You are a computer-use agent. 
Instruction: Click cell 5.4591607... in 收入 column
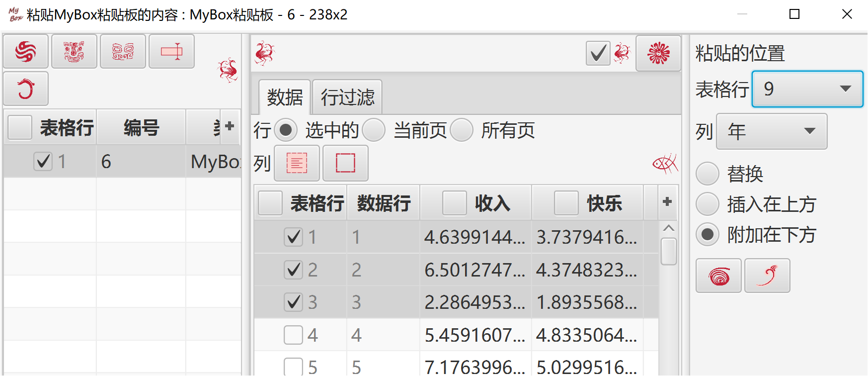475,335
